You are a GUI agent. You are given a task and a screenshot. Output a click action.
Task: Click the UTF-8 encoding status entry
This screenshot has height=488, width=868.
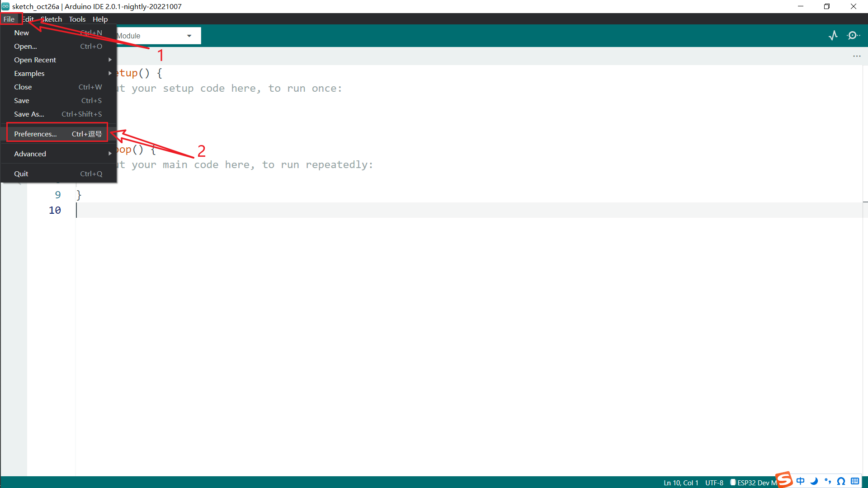pyautogui.click(x=714, y=483)
